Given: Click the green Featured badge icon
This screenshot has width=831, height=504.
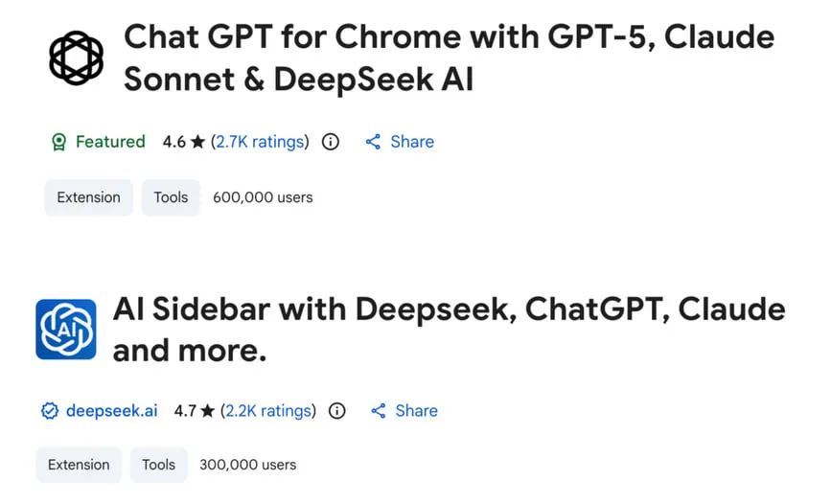Looking at the screenshot, I should (x=58, y=142).
